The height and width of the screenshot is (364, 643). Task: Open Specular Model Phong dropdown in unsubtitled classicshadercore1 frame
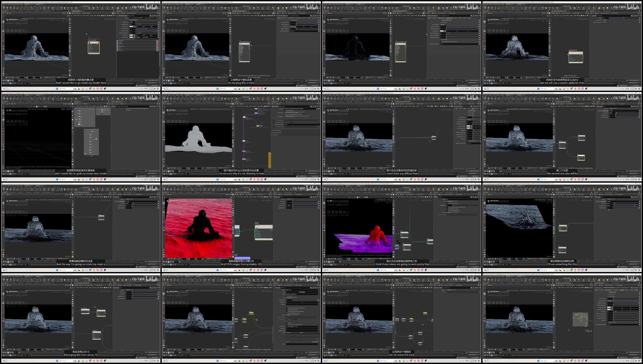click(x=443, y=25)
